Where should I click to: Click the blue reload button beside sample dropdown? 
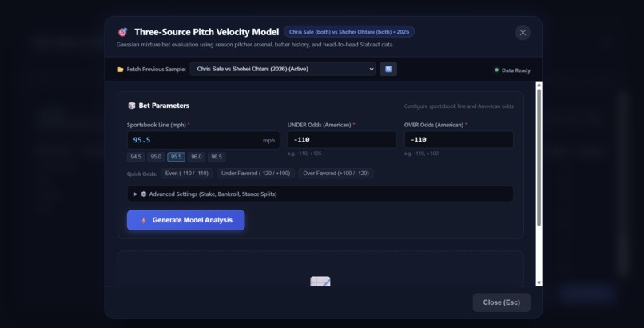click(388, 69)
